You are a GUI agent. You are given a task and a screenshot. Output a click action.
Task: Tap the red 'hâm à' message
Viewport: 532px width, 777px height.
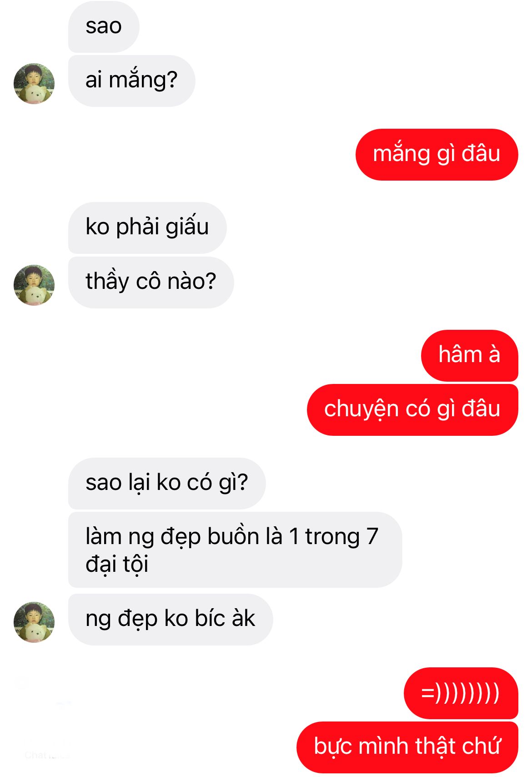[x=469, y=356]
